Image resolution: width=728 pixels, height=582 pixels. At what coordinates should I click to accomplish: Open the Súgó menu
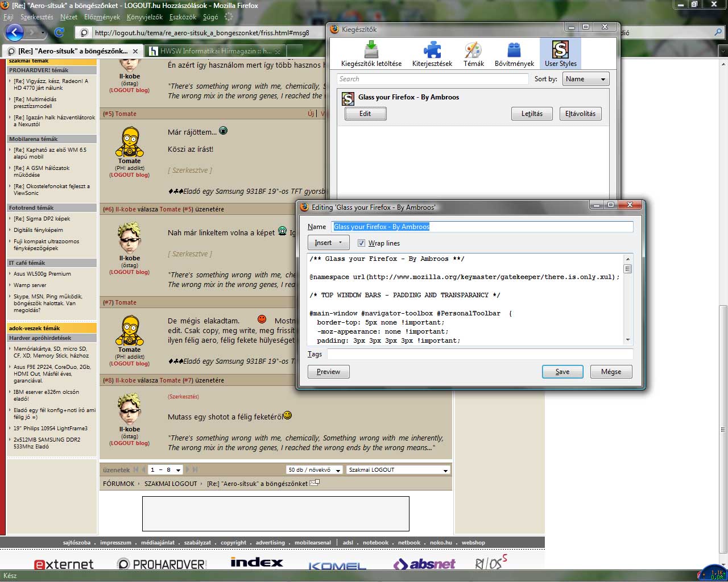coord(210,17)
